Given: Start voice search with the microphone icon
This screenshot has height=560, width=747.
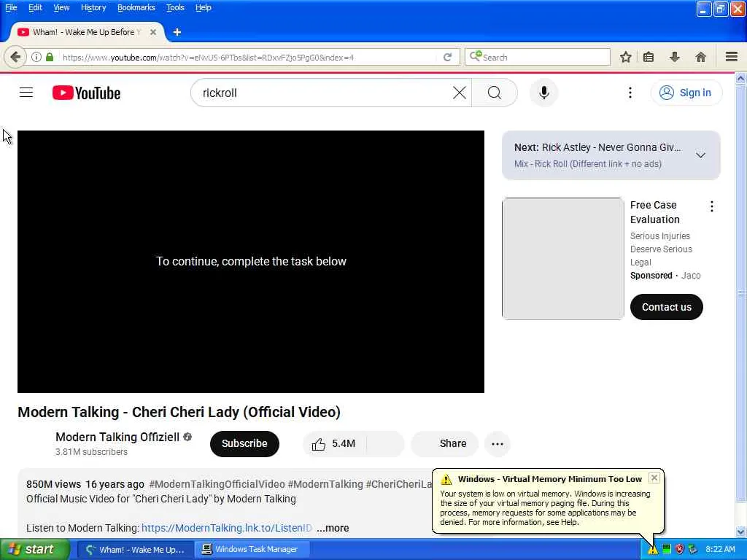Looking at the screenshot, I should tap(543, 93).
